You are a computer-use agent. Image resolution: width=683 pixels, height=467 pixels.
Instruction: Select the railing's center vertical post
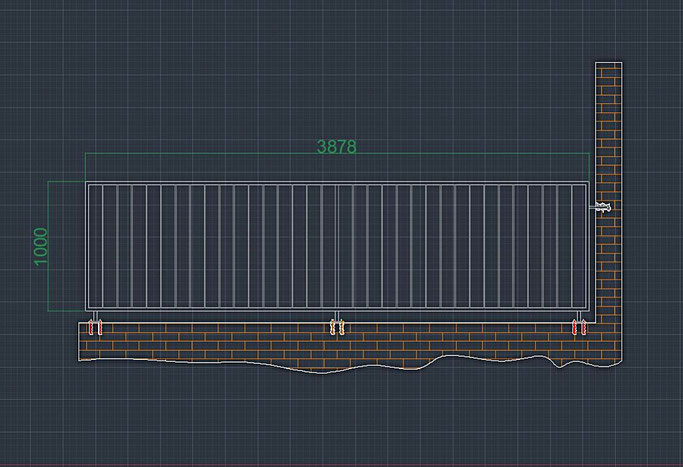(337, 247)
